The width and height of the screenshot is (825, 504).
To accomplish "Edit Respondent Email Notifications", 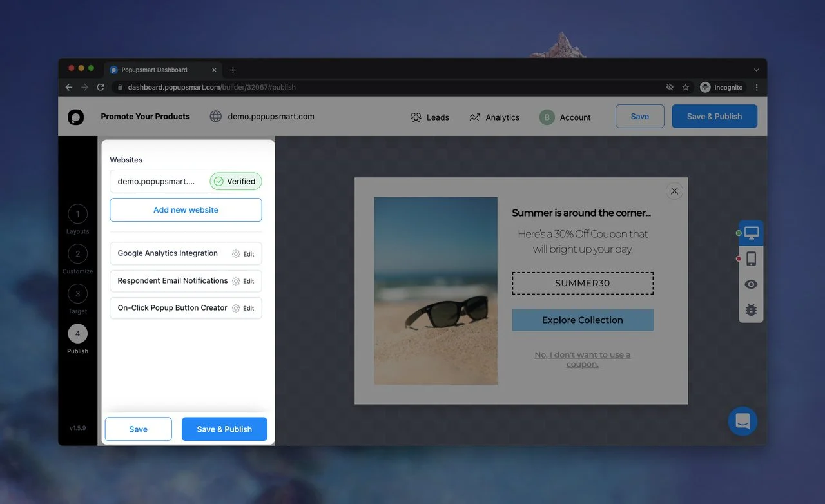I will 244,281.
